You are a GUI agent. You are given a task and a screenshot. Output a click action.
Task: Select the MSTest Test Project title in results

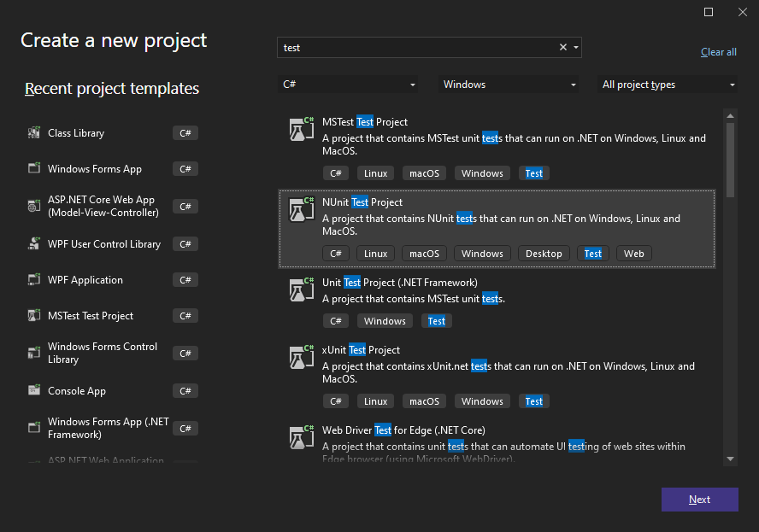click(365, 122)
